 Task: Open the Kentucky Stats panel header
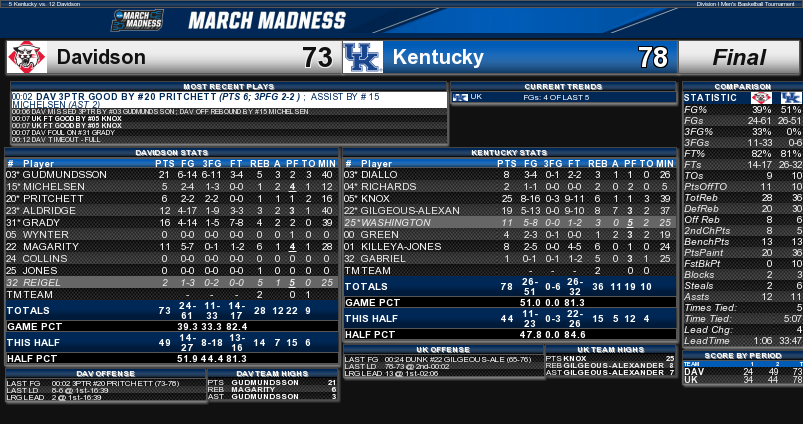click(510, 153)
